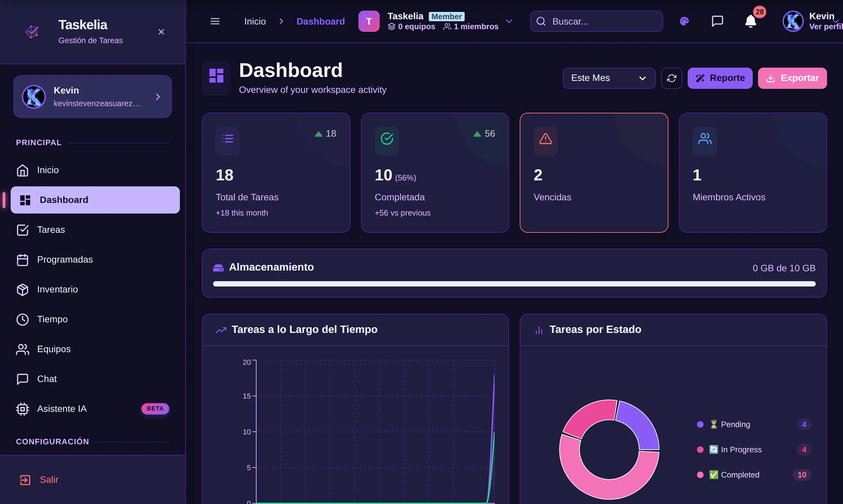Click the Almacenamiento storage progress bar
The image size is (843, 504).
tap(514, 284)
